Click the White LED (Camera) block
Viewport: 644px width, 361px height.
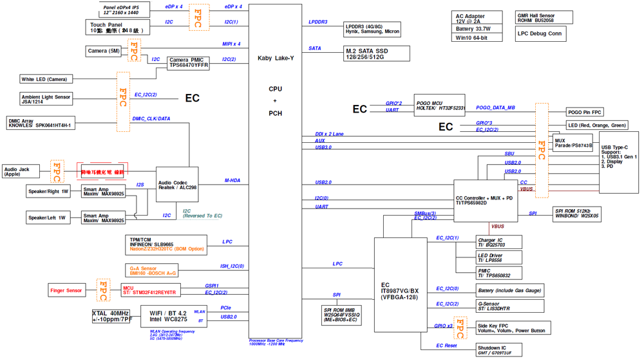[x=46, y=79]
